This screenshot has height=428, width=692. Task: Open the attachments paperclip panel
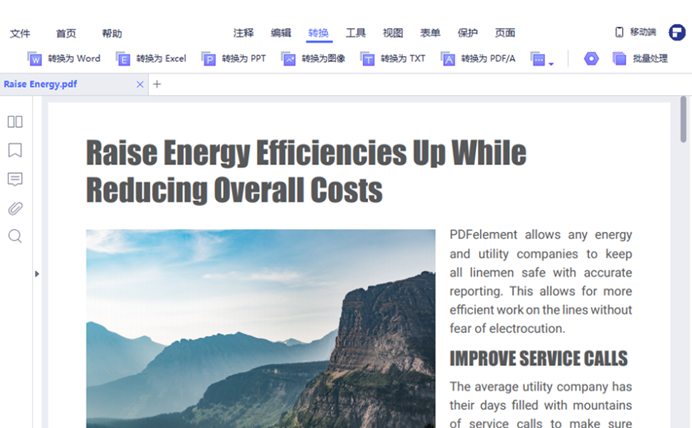[15, 208]
